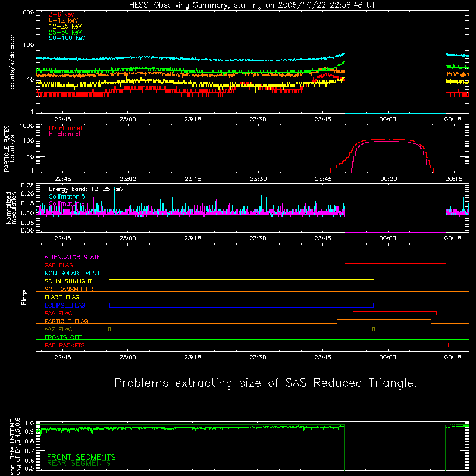This screenshot has width=476, height=476.
Task: Click the PARTICLE FLAG label
Action: point(67,321)
